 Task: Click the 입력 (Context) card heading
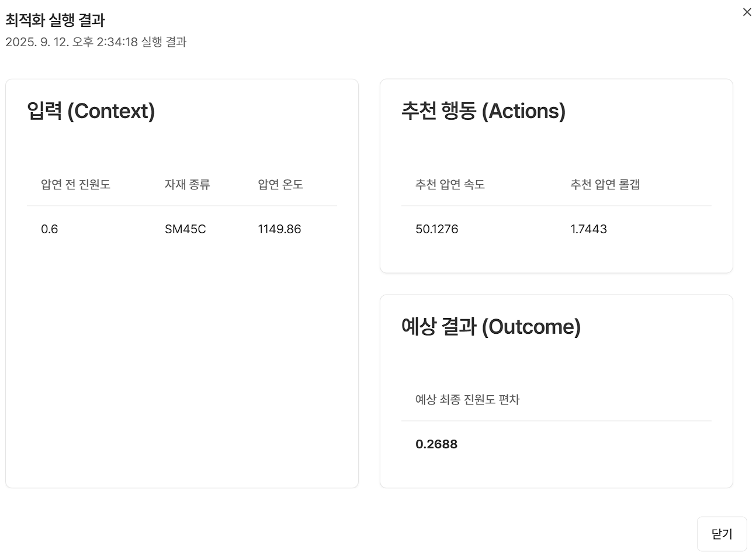click(91, 111)
